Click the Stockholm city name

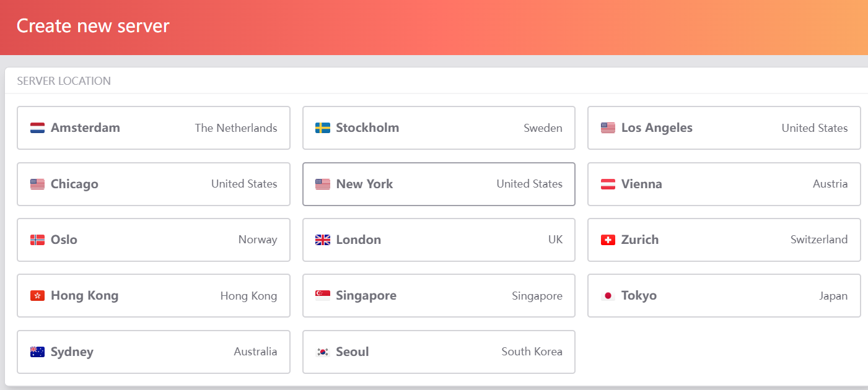point(367,128)
